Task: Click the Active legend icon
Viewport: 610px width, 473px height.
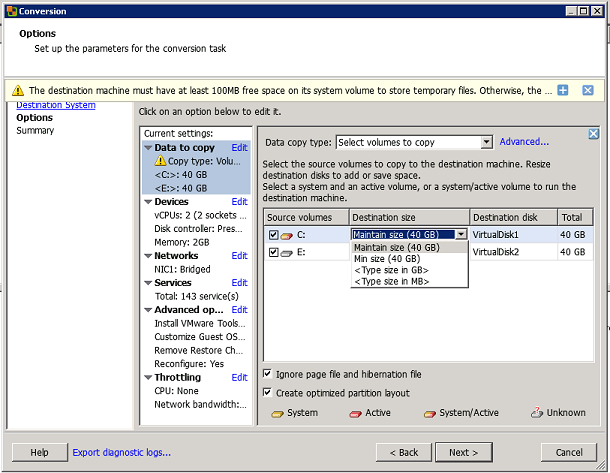Action: pos(355,414)
